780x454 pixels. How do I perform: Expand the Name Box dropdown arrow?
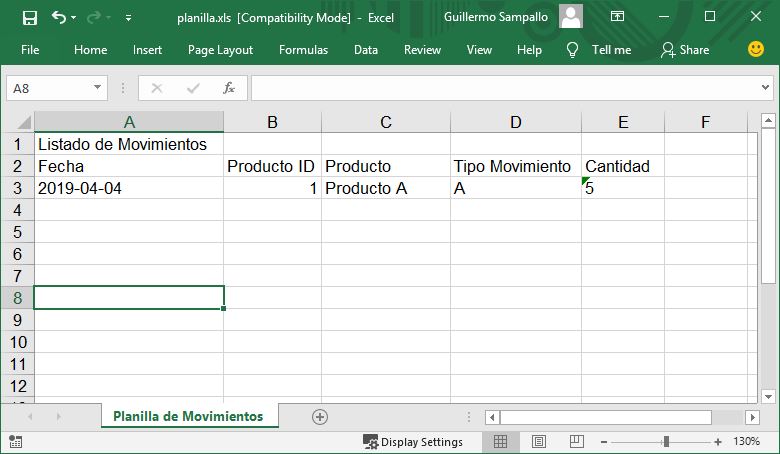pyautogui.click(x=98, y=88)
